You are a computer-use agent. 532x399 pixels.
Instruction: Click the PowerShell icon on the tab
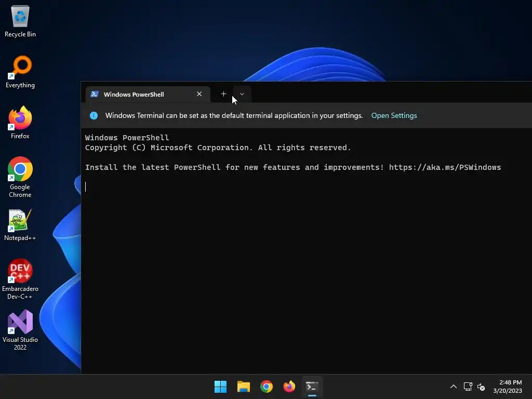(x=95, y=94)
